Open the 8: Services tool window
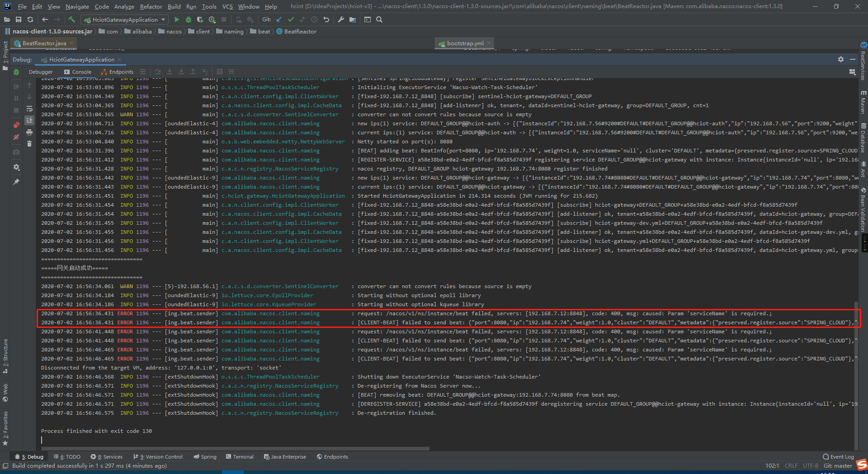Image resolution: width=868 pixels, height=474 pixels. (x=107, y=457)
